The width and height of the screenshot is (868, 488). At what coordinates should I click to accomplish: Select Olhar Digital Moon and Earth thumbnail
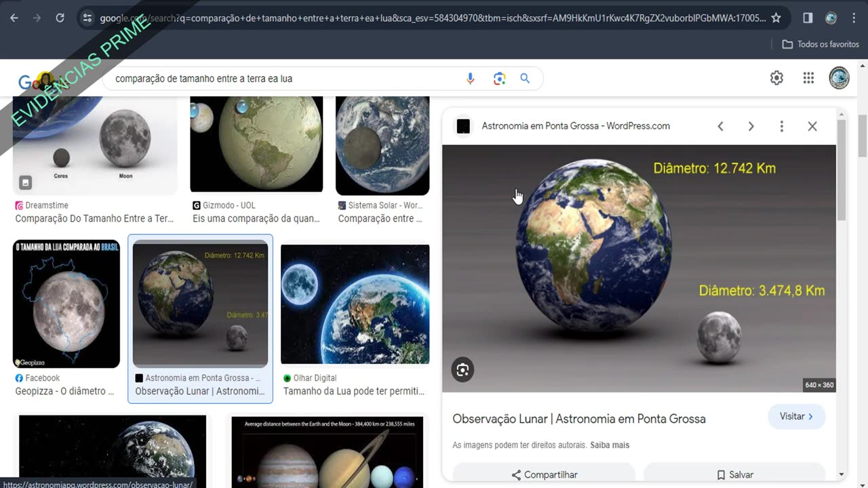355,304
